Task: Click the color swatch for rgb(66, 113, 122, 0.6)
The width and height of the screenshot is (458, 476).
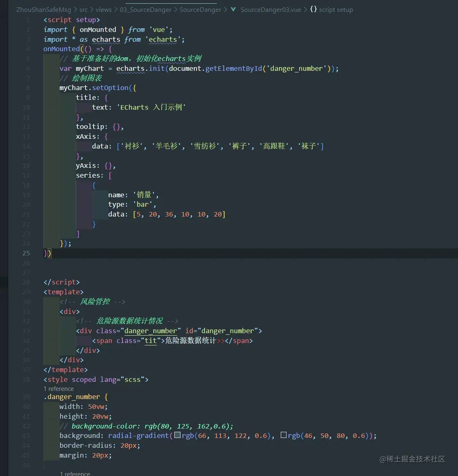Action: click(178, 435)
